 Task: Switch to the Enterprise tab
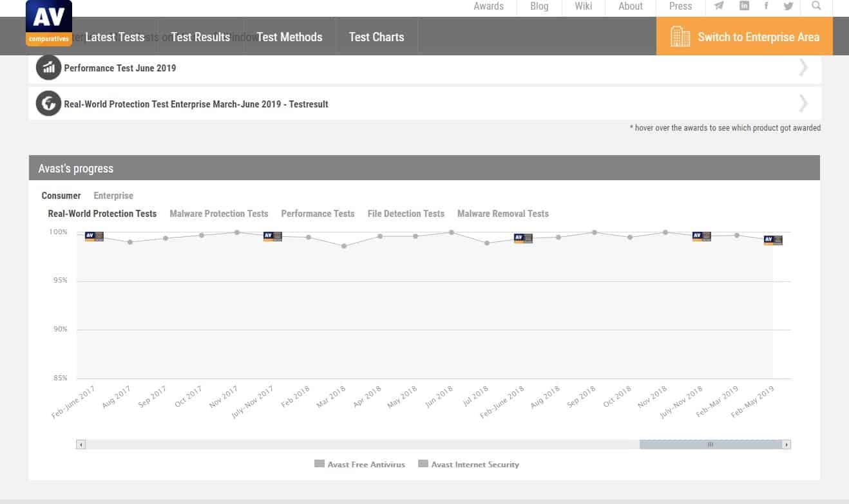tap(113, 196)
